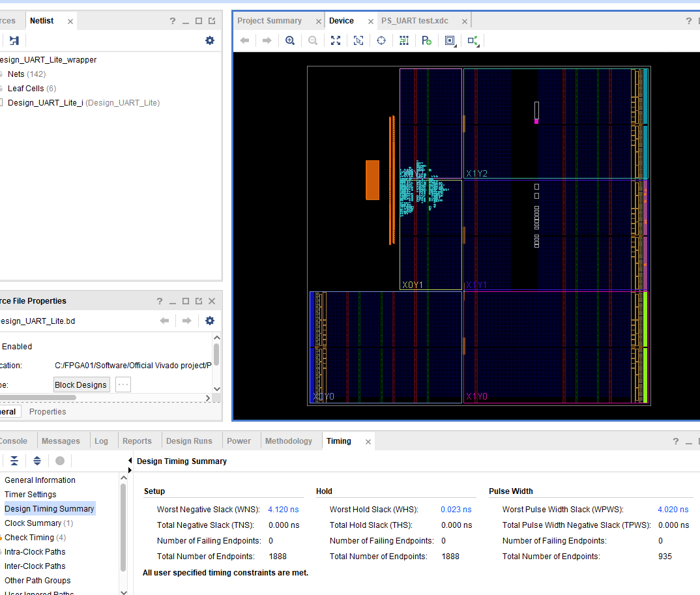The image size is (700, 595).
Task: Select Intra-Clock Paths
Action: pyautogui.click(x=35, y=552)
